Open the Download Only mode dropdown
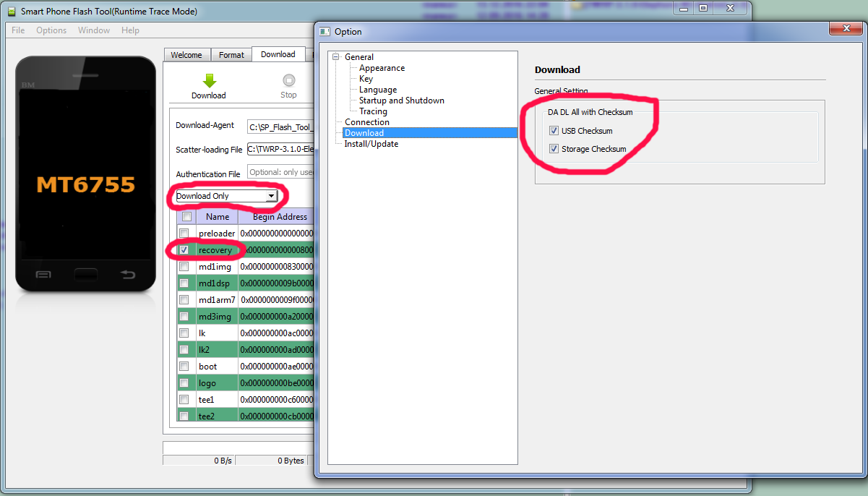Viewport: 868px width, 496px height. tap(271, 196)
